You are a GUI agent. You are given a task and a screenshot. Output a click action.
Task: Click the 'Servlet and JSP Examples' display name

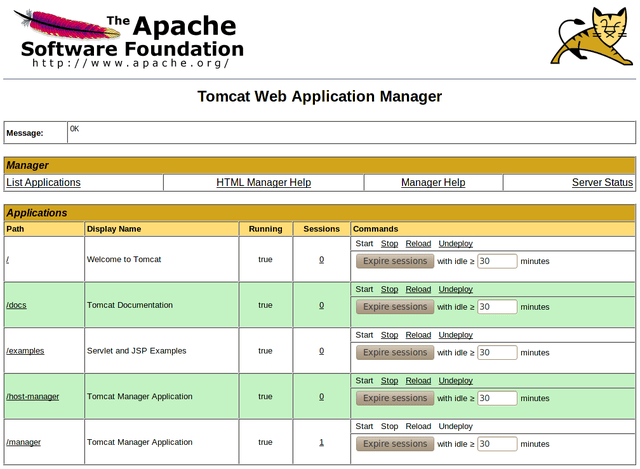click(x=137, y=351)
